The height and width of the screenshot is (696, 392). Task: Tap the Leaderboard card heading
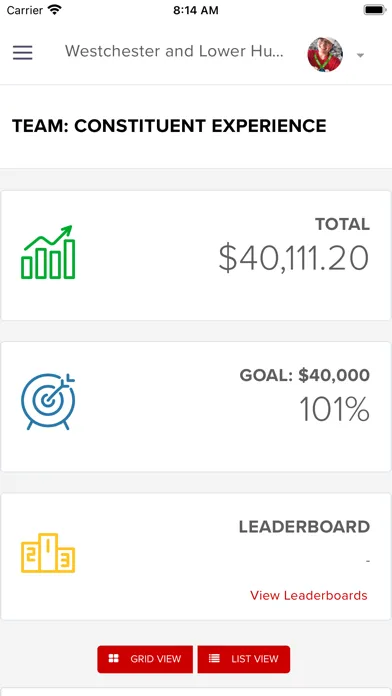pyautogui.click(x=305, y=527)
